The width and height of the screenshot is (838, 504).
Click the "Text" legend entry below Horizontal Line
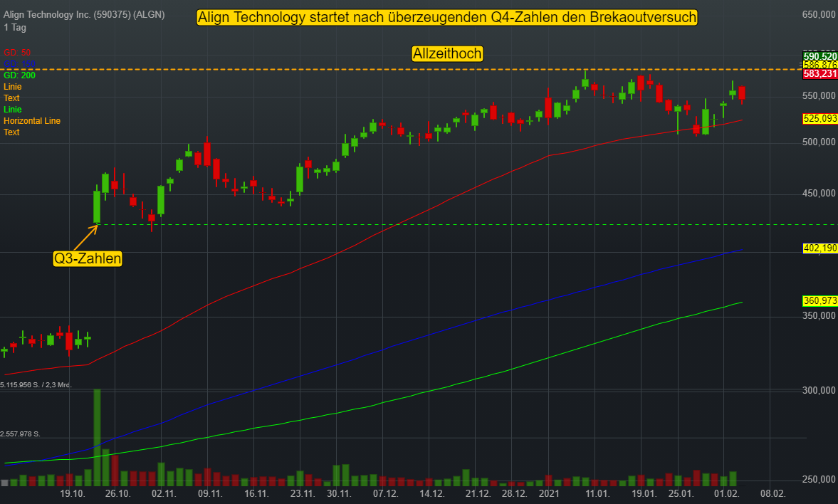point(11,132)
